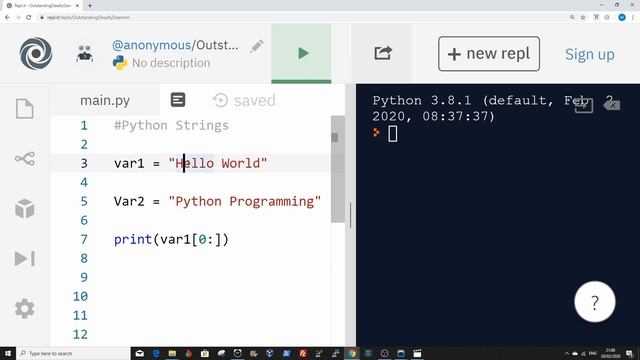Image resolution: width=640 pixels, height=360 pixels.
Task: Click the editor vertical scrollbar thumb
Action: click(x=338, y=169)
